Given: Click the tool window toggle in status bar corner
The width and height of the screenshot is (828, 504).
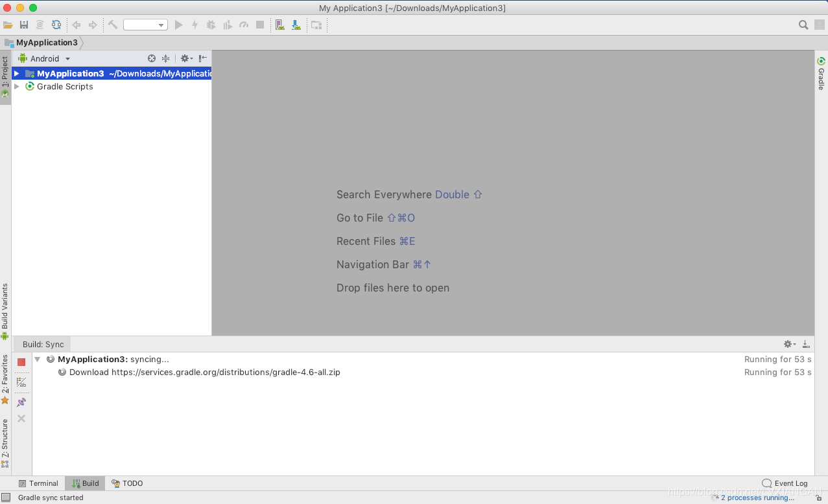Looking at the screenshot, I should 6,498.
